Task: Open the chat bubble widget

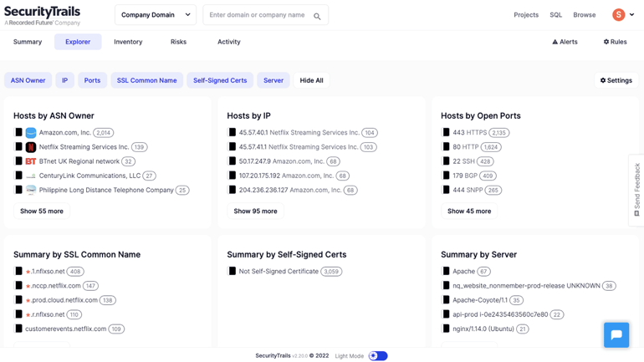Action: 616,335
